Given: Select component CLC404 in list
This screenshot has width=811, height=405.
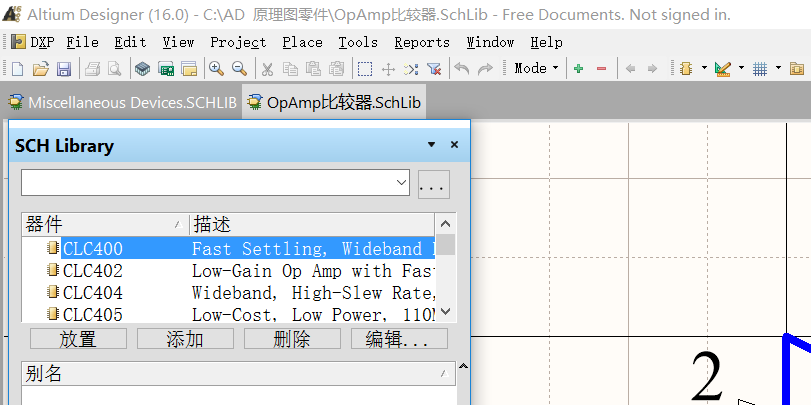Looking at the screenshot, I should [x=229, y=293].
